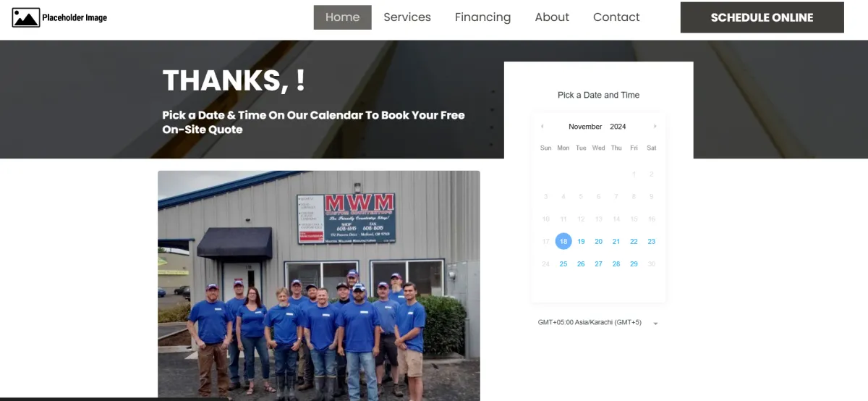
Task: Select Saturday November 23 date
Action: click(x=652, y=242)
